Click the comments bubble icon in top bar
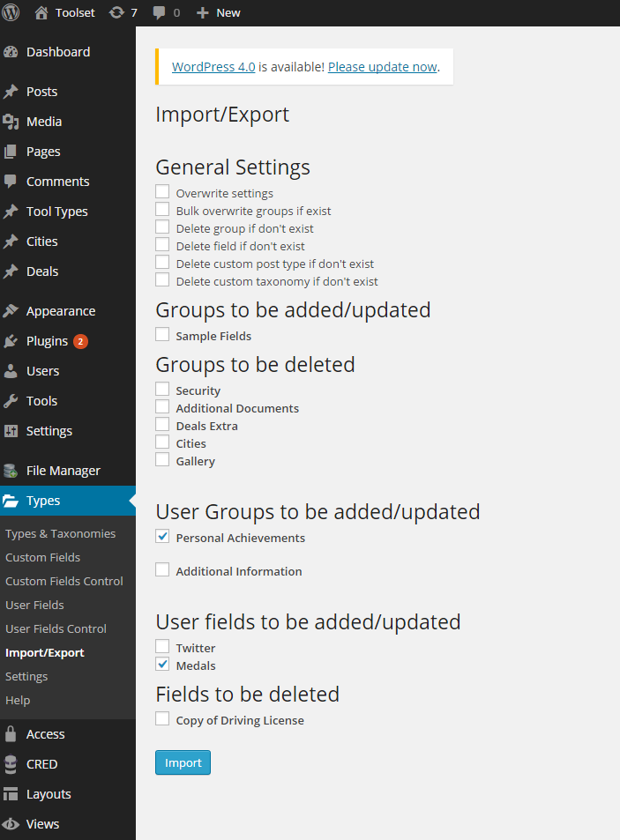620x840 pixels. point(159,13)
